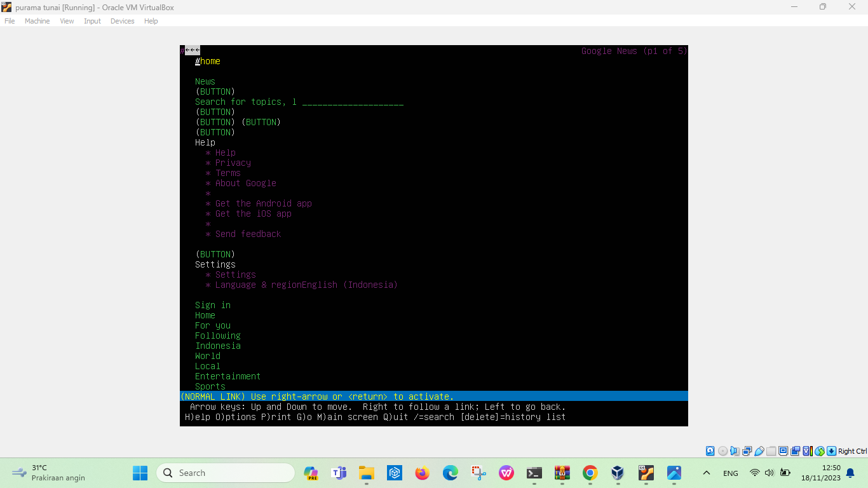The height and width of the screenshot is (488, 868).
Task: Open the Machine menu
Action: (37, 21)
